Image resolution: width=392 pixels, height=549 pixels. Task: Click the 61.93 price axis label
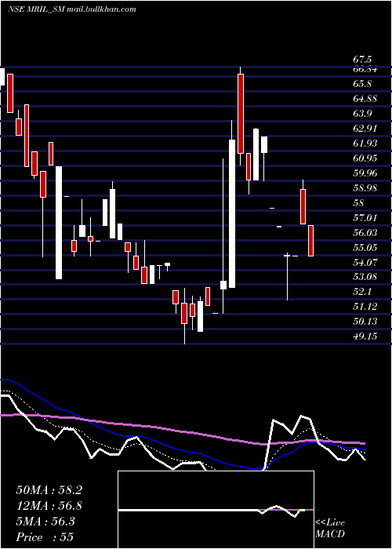(x=365, y=144)
